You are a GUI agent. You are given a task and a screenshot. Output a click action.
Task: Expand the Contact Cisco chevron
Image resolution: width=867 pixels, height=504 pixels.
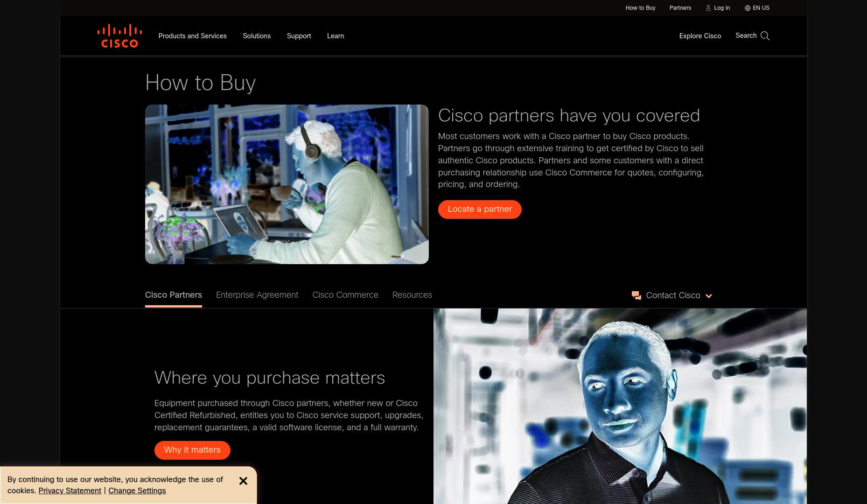(709, 296)
